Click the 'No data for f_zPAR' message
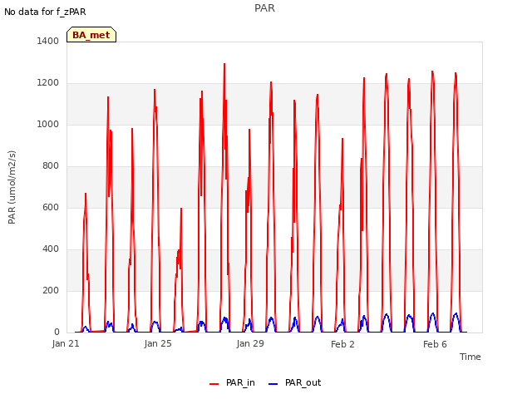 click(x=45, y=12)
